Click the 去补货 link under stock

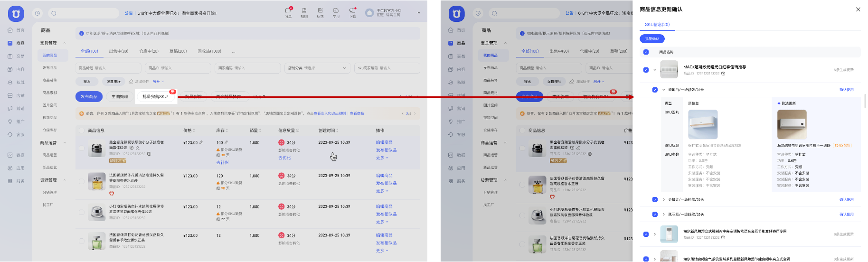tap(223, 162)
